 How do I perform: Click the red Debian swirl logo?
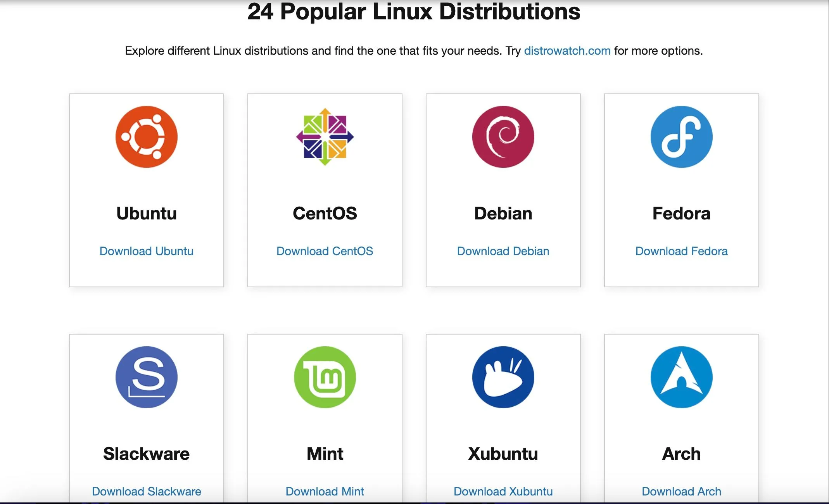(503, 137)
